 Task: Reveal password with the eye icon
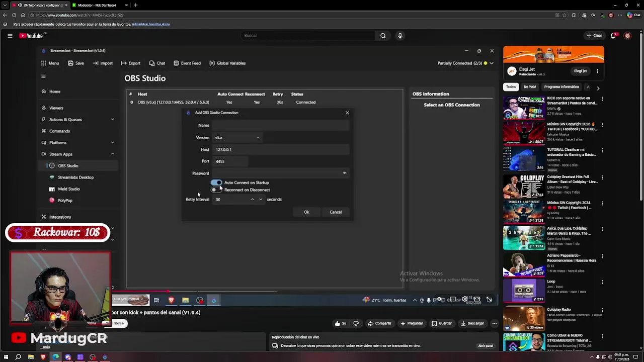click(x=345, y=173)
